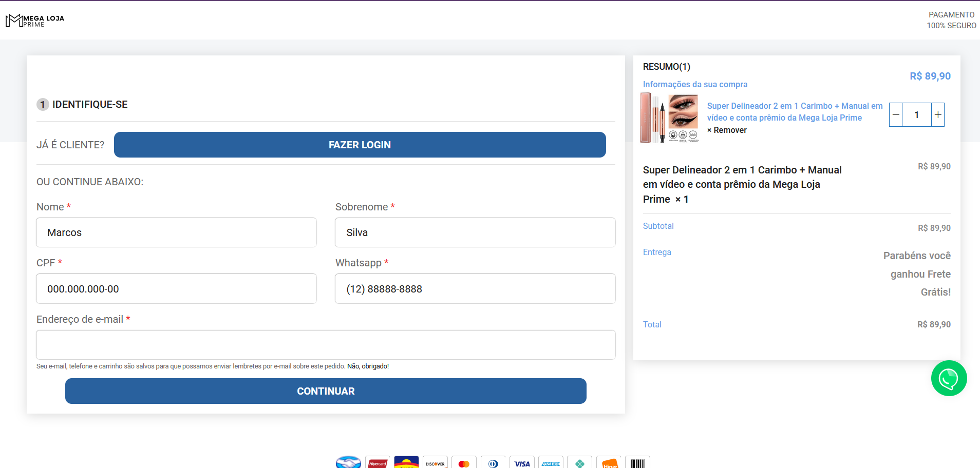This screenshot has height=468, width=980.
Task: Click the eyeliner product thumbnail
Action: 669,118
